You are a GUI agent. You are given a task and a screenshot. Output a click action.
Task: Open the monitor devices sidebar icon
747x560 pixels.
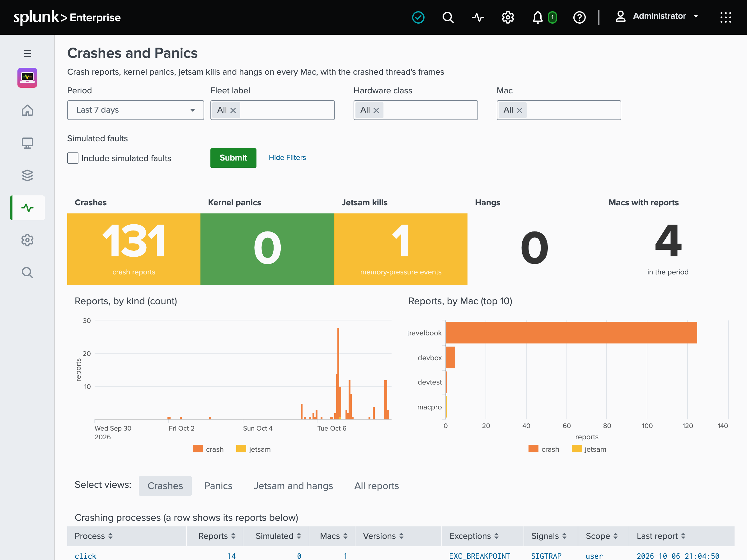click(27, 143)
